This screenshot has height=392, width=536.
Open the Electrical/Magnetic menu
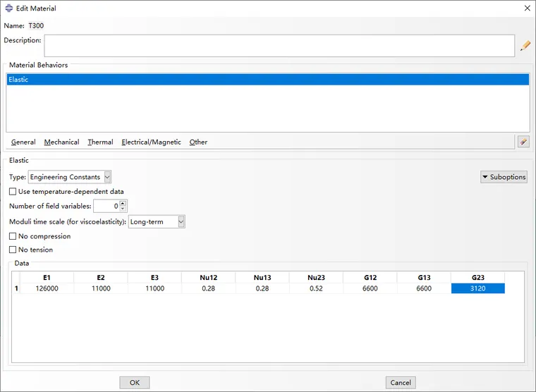point(151,142)
